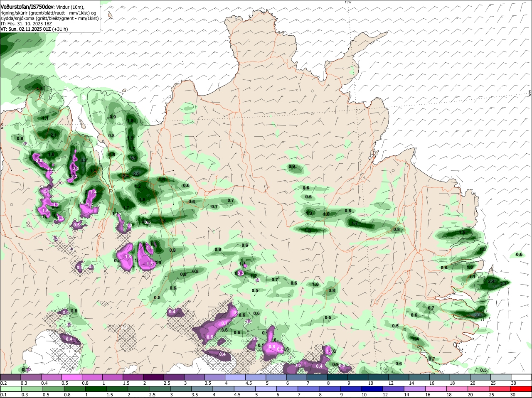Click the 'IT: Fös. 31. 10. 2025 18Z' line
This screenshot has width=532, height=398.
26,24
